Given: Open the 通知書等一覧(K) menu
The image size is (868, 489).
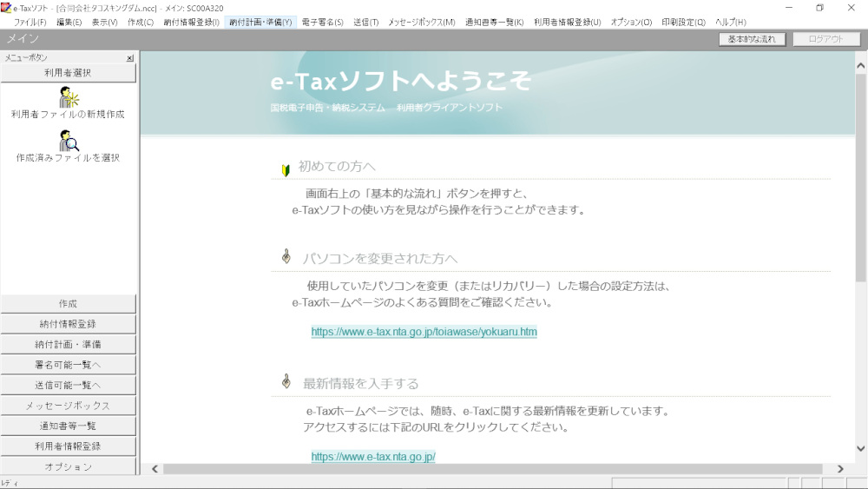Looking at the screenshot, I should (x=495, y=23).
